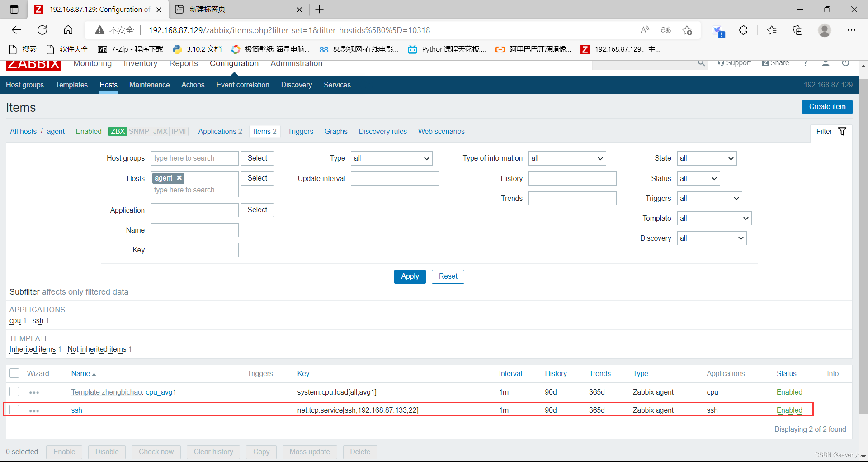The image size is (868, 462).
Task: Open the Triggers tab for agent
Action: click(x=301, y=131)
